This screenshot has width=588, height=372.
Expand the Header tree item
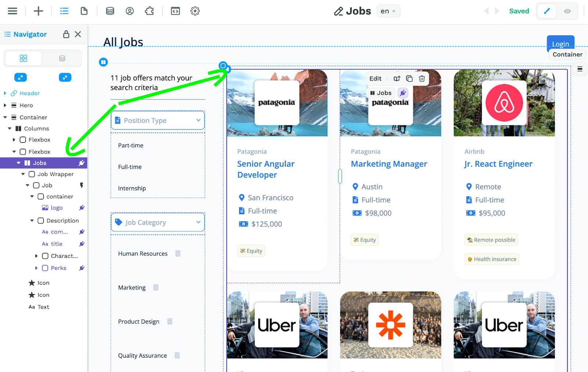5,93
